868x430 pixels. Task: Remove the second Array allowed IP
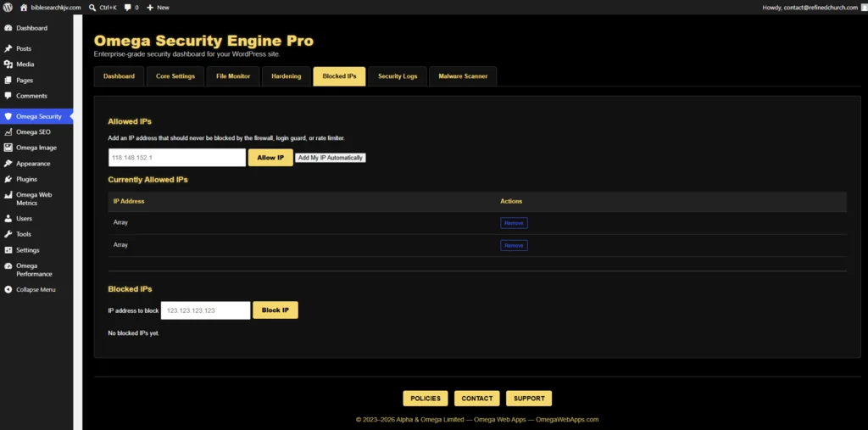pyautogui.click(x=514, y=245)
